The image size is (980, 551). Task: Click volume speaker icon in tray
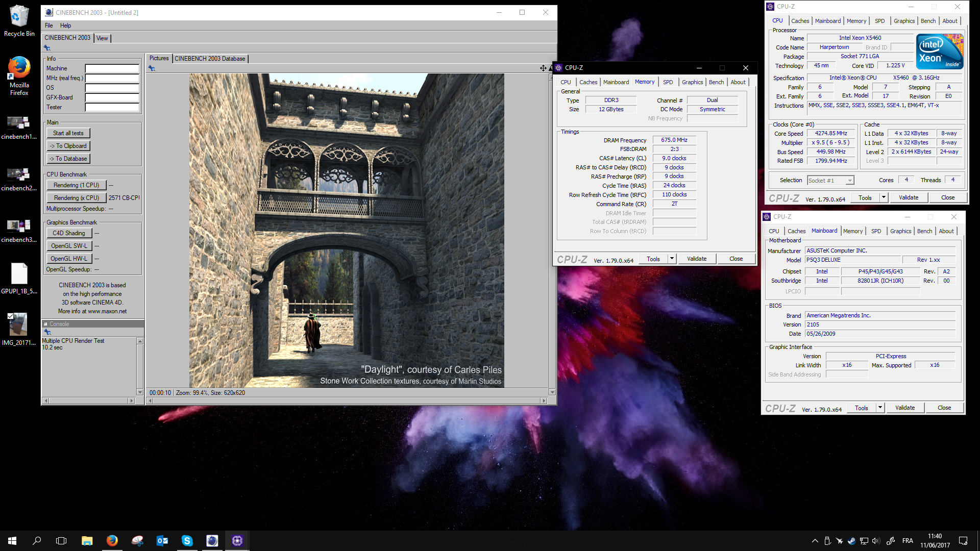point(876,541)
